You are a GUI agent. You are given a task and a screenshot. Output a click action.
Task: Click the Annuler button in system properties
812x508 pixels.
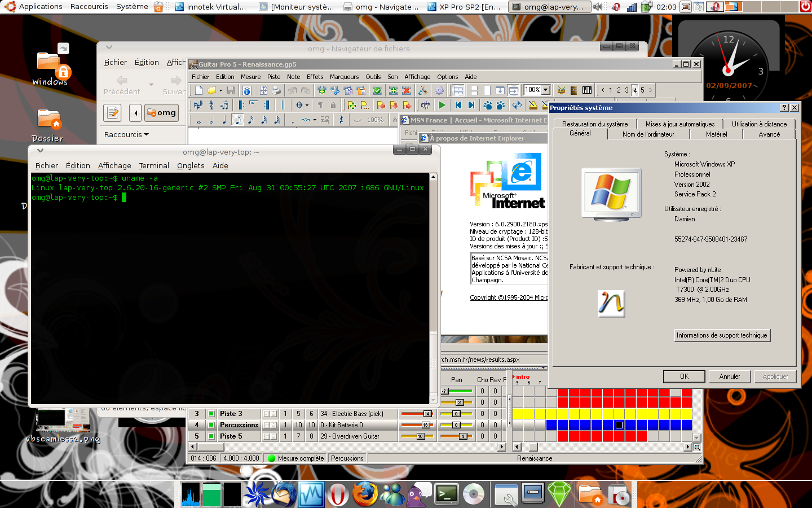click(729, 376)
